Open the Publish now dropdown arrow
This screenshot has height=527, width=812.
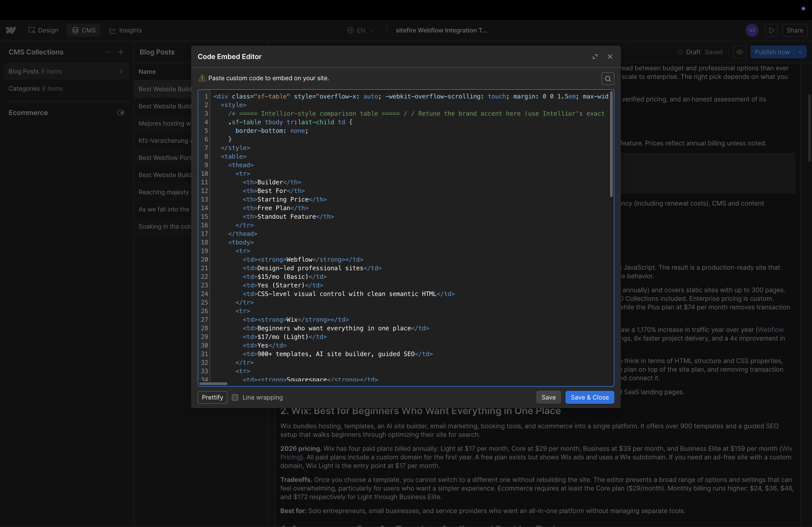[x=800, y=52]
